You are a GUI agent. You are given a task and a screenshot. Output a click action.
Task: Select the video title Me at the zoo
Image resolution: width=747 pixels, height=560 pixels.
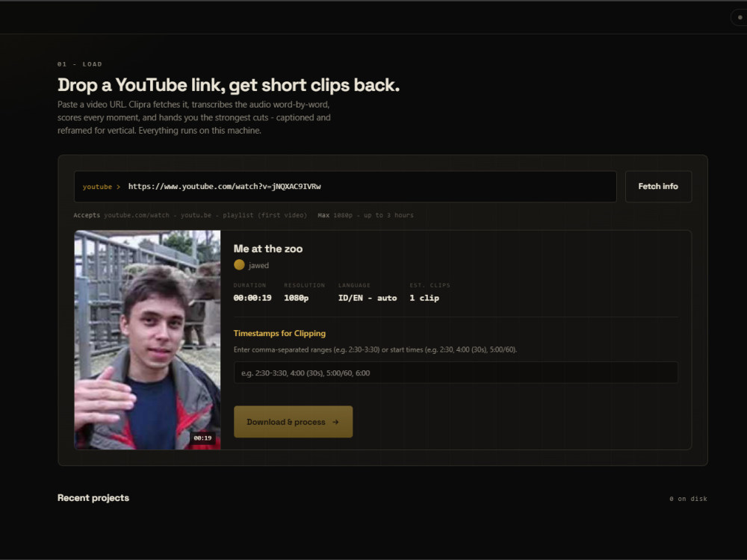coord(267,249)
